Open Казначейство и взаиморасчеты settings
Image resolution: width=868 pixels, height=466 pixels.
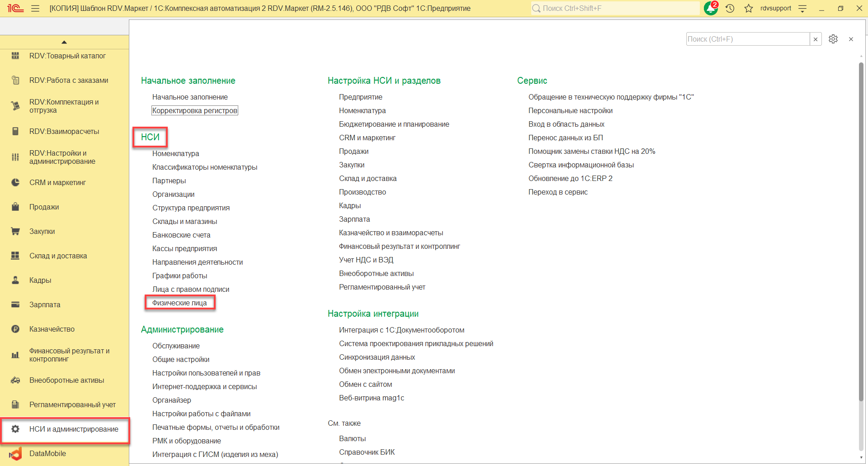[x=391, y=233]
